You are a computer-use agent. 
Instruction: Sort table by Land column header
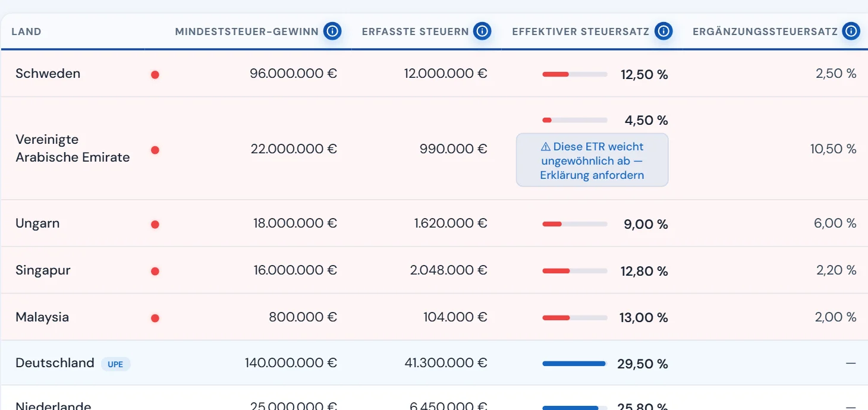pyautogui.click(x=26, y=31)
